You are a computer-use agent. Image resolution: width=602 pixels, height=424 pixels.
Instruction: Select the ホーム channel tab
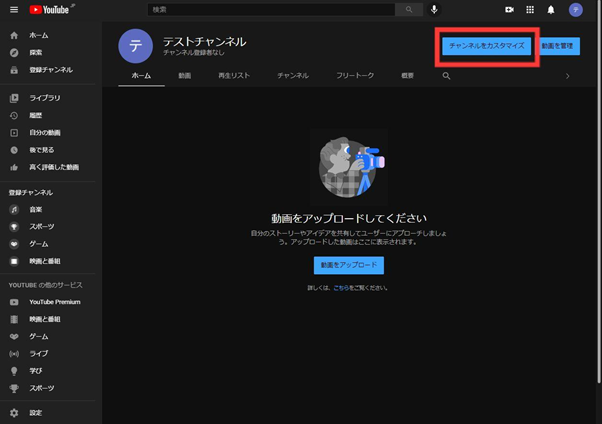click(x=141, y=76)
